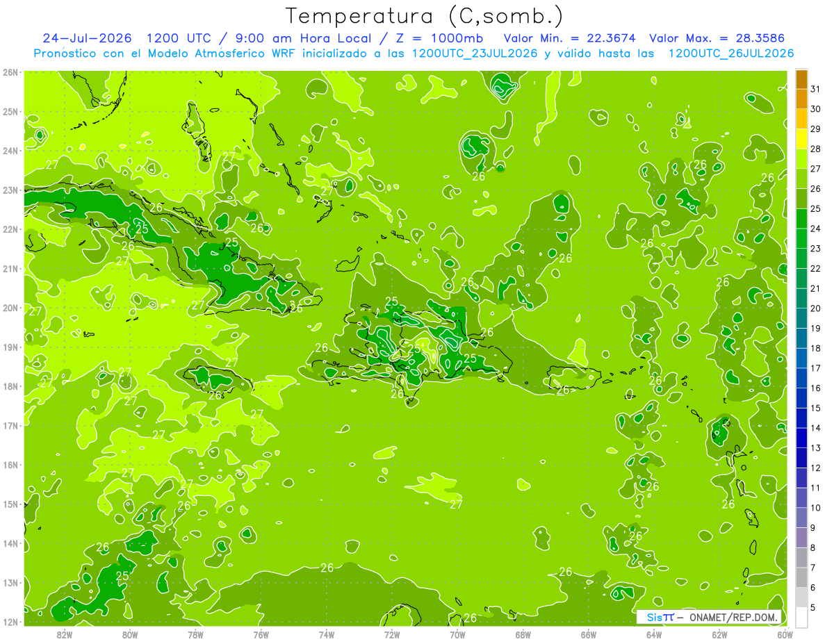834x644 pixels.
Task: Click the "78W" longitude axis label
Action: pos(195,634)
